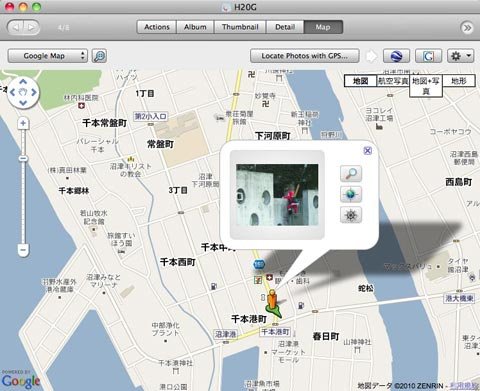Switch map type to 航空写真
Viewport: 480px width, 391px height.
click(x=393, y=81)
